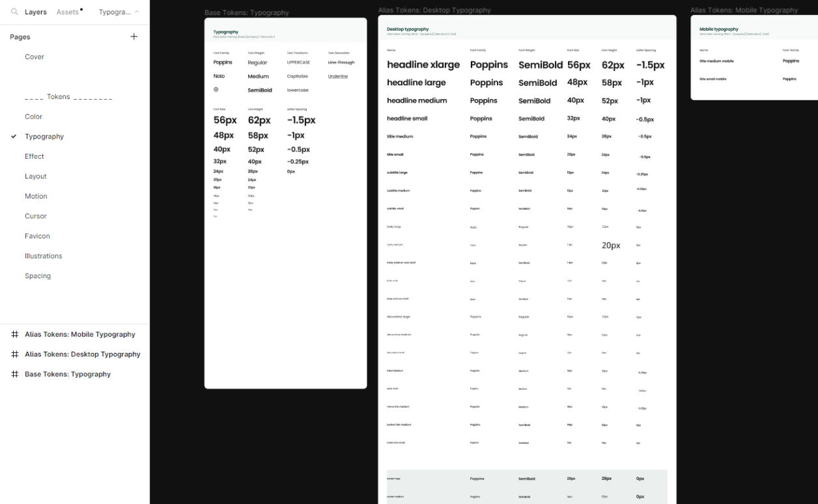The image size is (818, 504).
Task: Click the globe icon under Font Family
Action: (216, 89)
